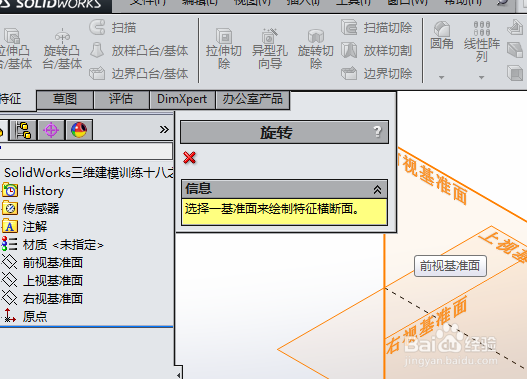
Task: Click the 前视基准面 tooltip label in viewport
Action: point(450,266)
